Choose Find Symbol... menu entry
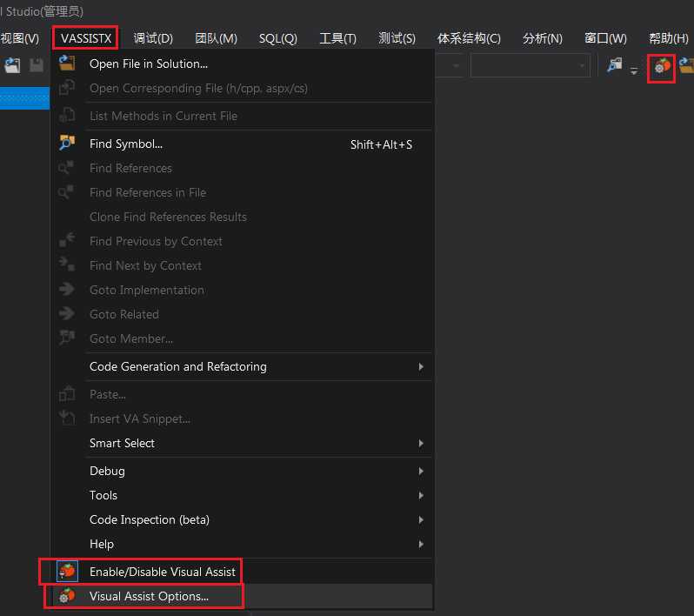This screenshot has height=616, width=694. tap(242, 144)
